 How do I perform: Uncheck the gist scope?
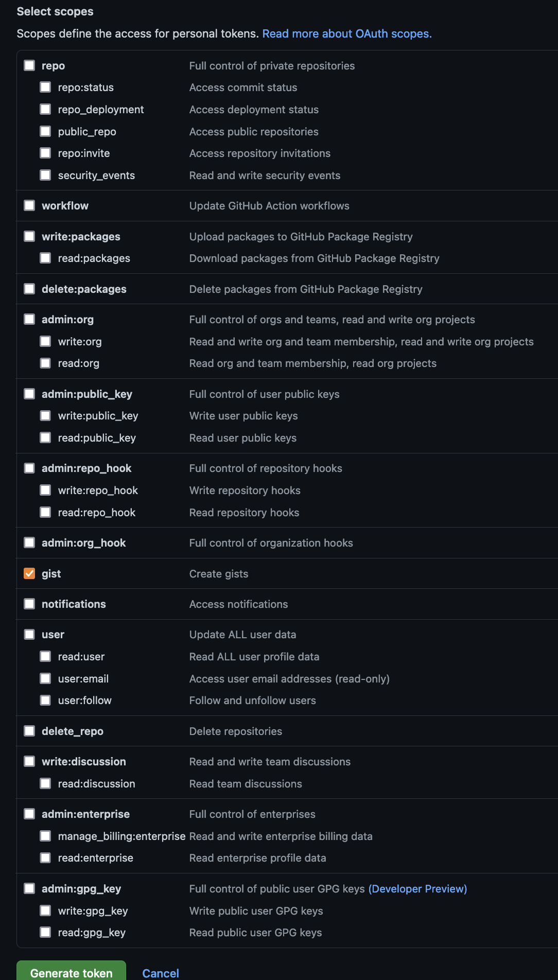tap(29, 573)
